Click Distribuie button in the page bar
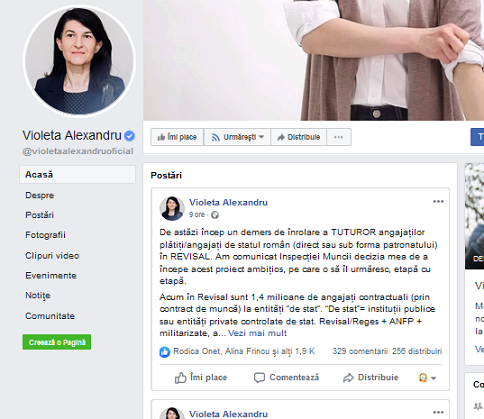This screenshot has height=419, width=484. click(x=299, y=137)
